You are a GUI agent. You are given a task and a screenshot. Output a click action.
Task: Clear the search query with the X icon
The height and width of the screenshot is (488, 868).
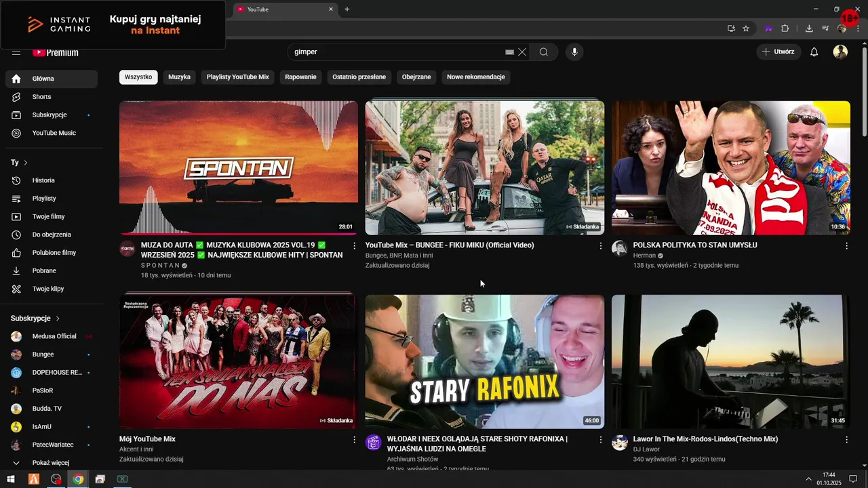point(522,52)
